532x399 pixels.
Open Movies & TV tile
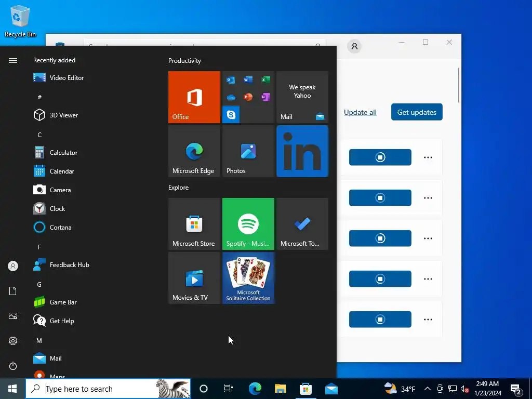(x=194, y=278)
